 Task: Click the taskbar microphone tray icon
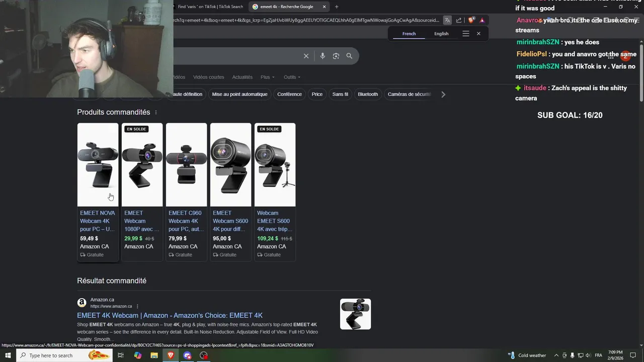click(572, 355)
